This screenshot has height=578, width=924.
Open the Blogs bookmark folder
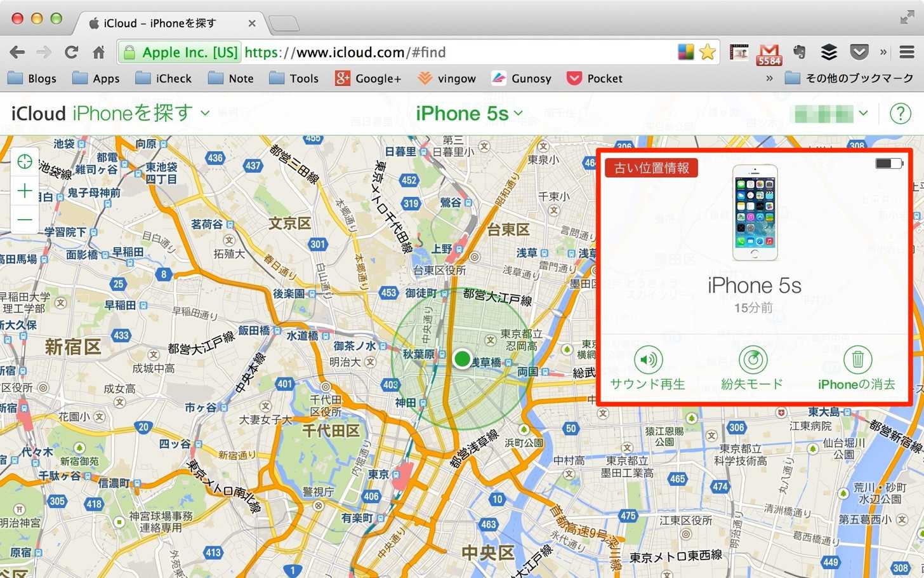(x=32, y=78)
